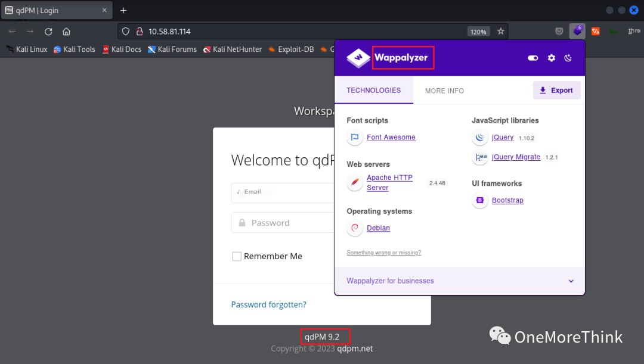Open the jQuery link

tap(503, 137)
